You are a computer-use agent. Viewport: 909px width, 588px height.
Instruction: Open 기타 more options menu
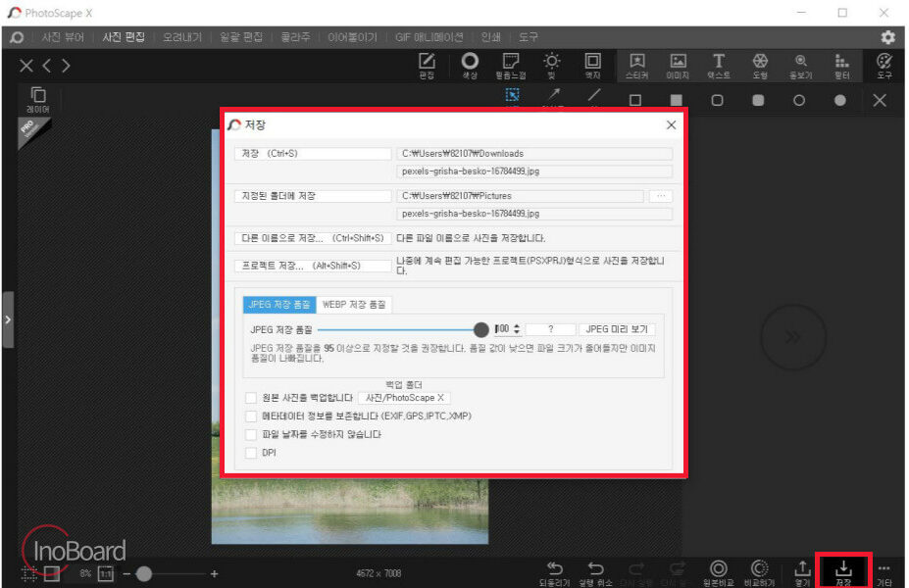pyautogui.click(x=884, y=573)
